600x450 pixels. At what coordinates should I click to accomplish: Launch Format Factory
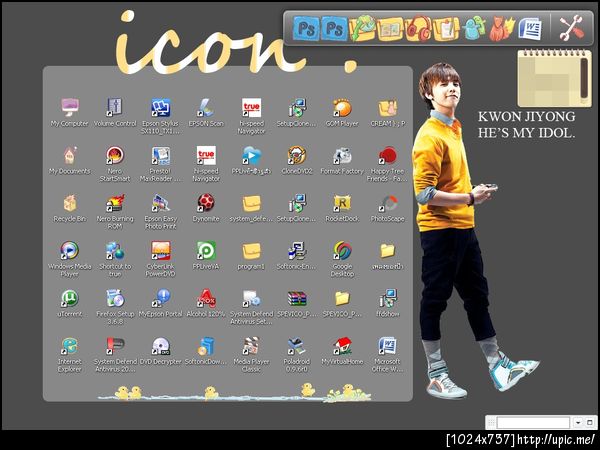[342, 160]
